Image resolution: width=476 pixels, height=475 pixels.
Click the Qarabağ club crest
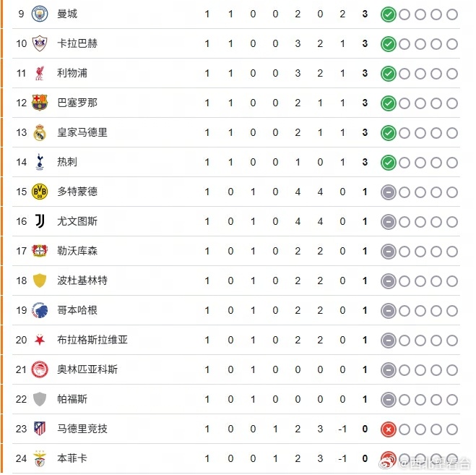[40, 43]
